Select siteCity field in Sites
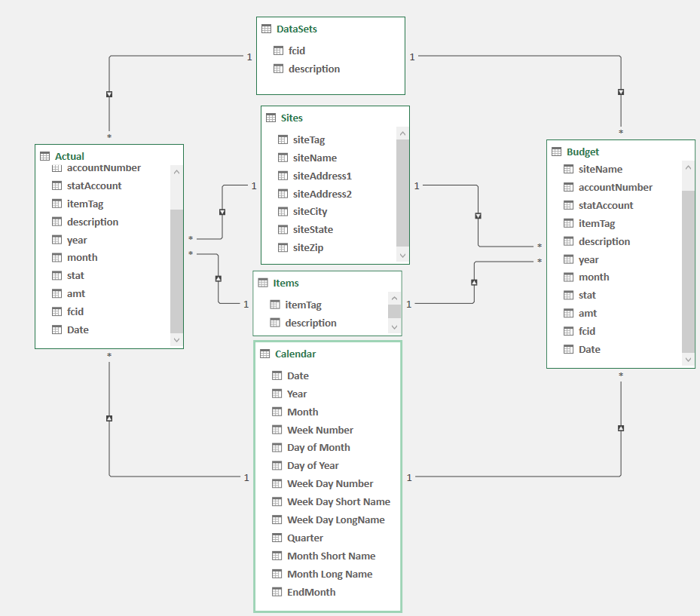Viewport: 700px width, 616px height. click(x=310, y=212)
